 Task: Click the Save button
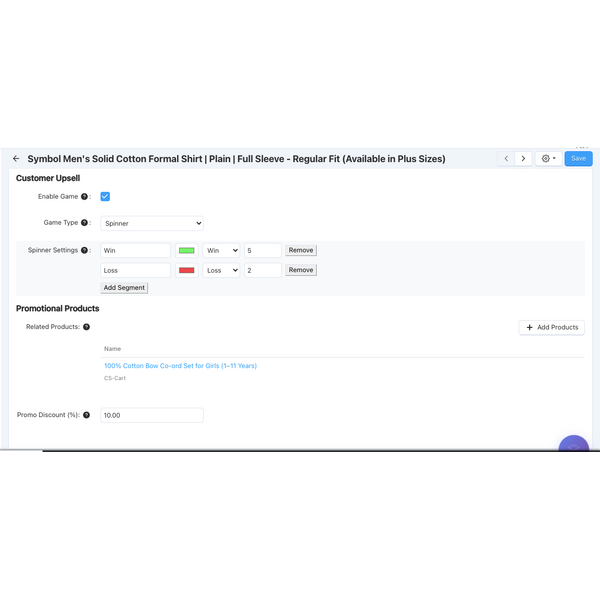[578, 158]
